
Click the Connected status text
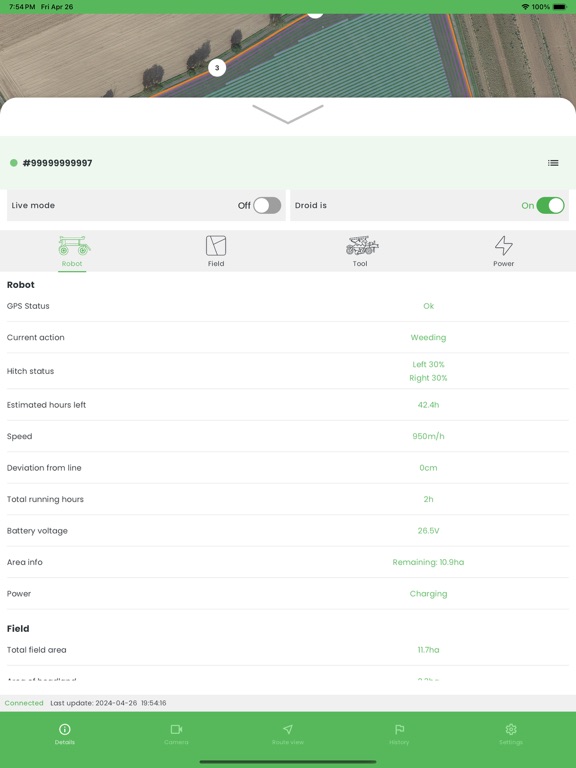(24, 703)
